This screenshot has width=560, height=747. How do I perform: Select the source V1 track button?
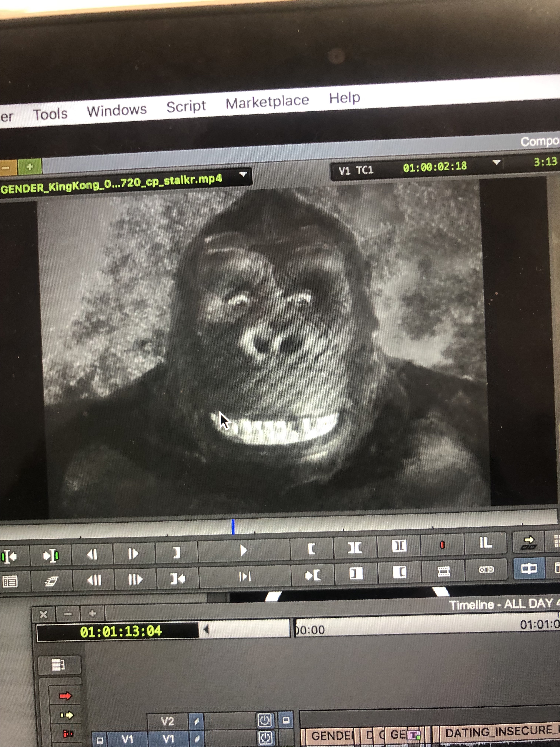(127, 739)
